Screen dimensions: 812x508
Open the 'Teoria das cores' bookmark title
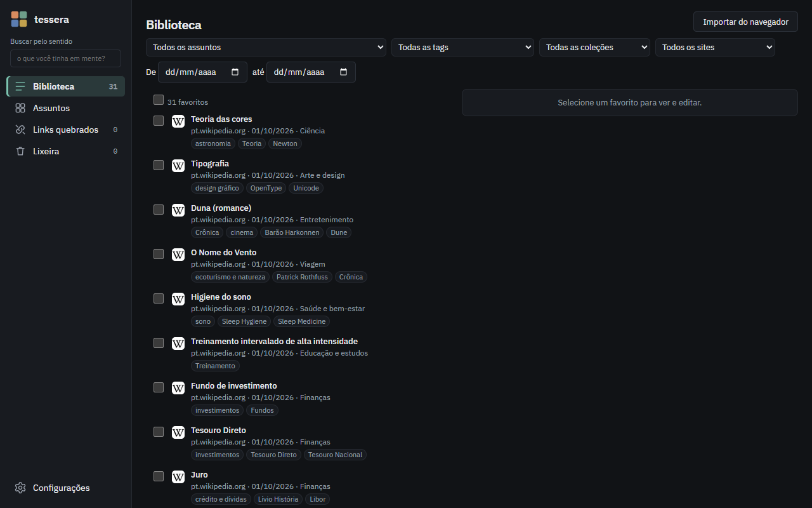point(221,119)
